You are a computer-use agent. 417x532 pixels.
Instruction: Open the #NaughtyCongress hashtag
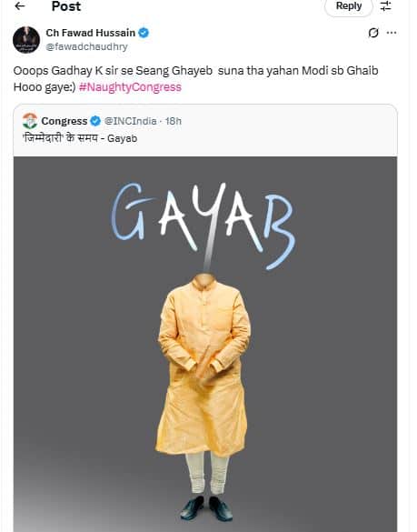click(x=130, y=87)
